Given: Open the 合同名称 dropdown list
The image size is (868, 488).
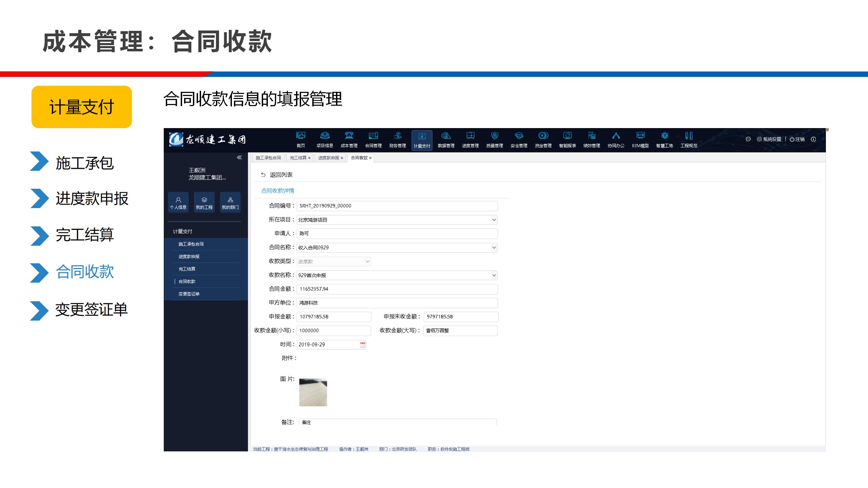Looking at the screenshot, I should pos(494,248).
